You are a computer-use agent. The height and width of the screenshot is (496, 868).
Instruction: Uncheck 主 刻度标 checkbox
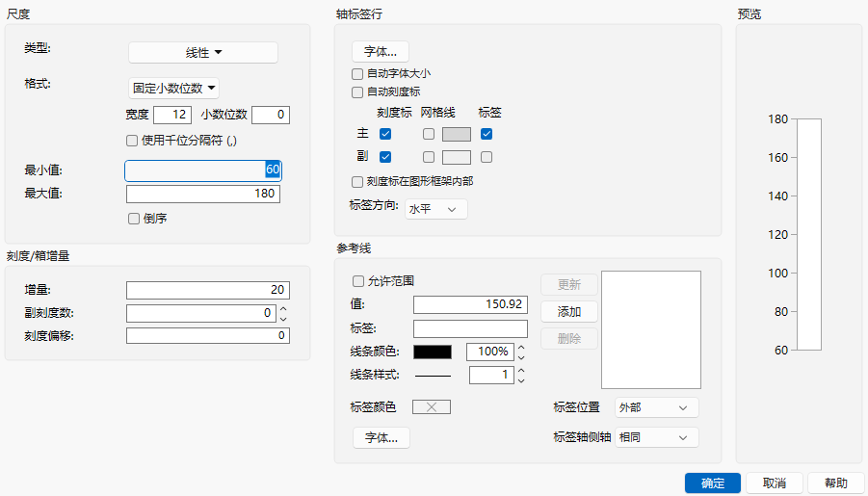[x=385, y=134]
